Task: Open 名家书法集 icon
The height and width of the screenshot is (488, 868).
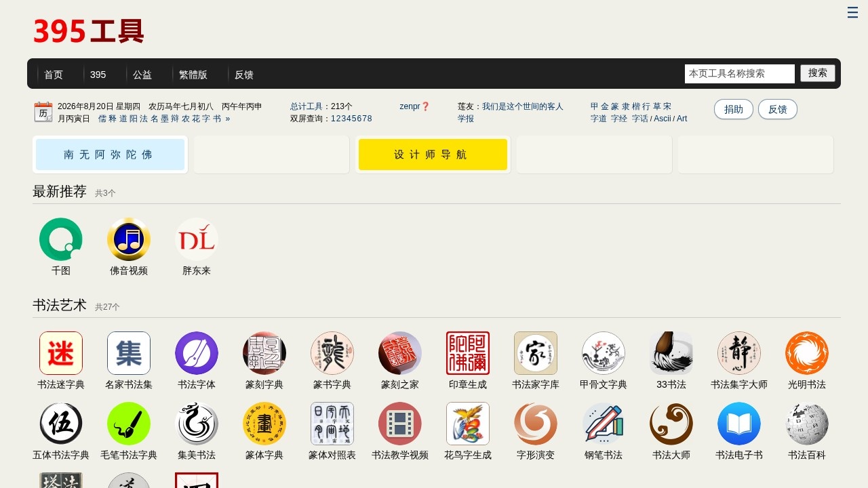Action: [x=129, y=353]
